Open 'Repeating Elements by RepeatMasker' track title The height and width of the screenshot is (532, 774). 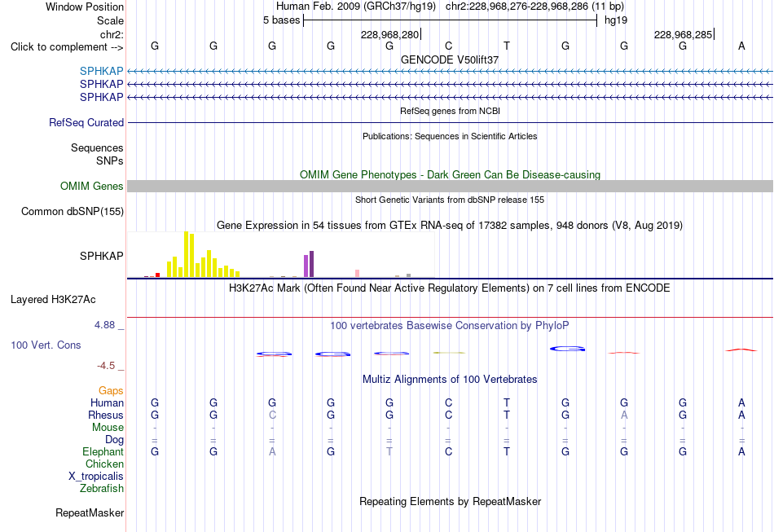(x=450, y=502)
